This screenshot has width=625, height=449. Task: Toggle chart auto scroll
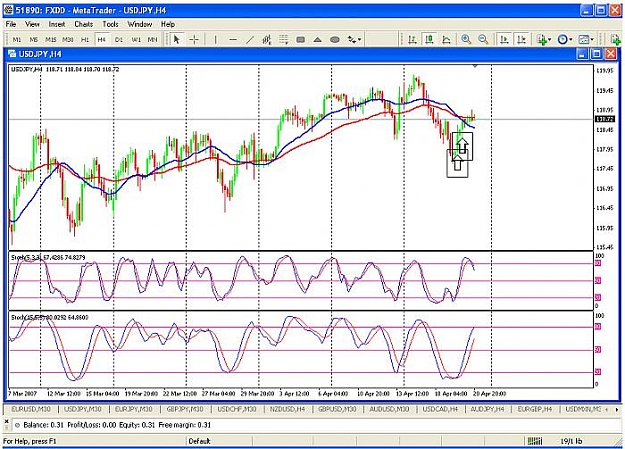tap(504, 39)
